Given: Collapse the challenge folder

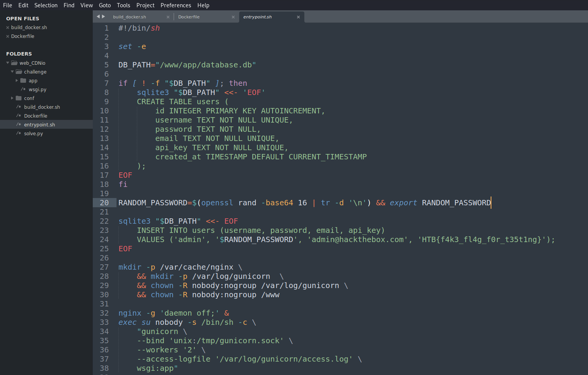Looking at the screenshot, I should click(x=12, y=72).
